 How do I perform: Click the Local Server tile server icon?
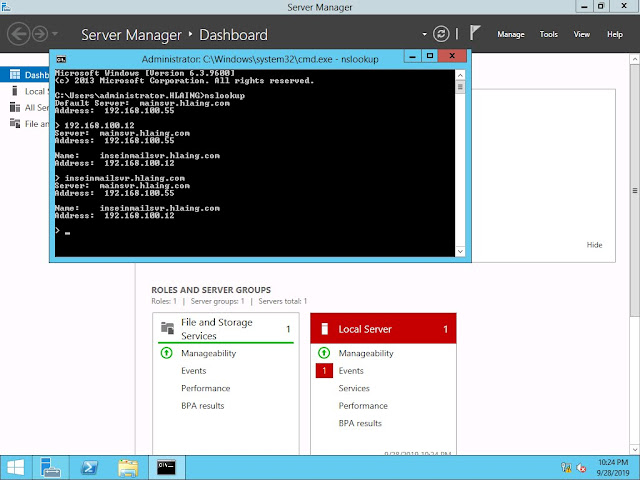[x=324, y=329]
